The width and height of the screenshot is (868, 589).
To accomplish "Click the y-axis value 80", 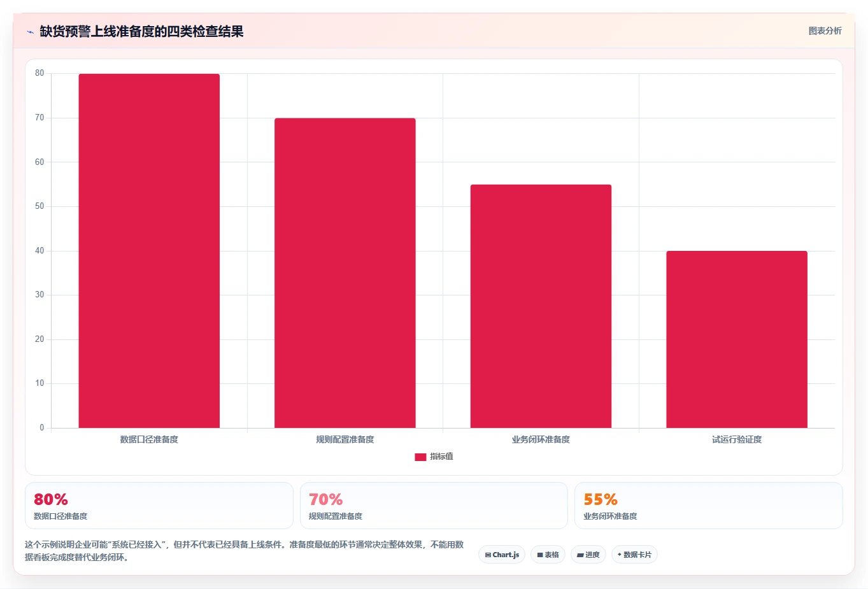I will tap(40, 73).
